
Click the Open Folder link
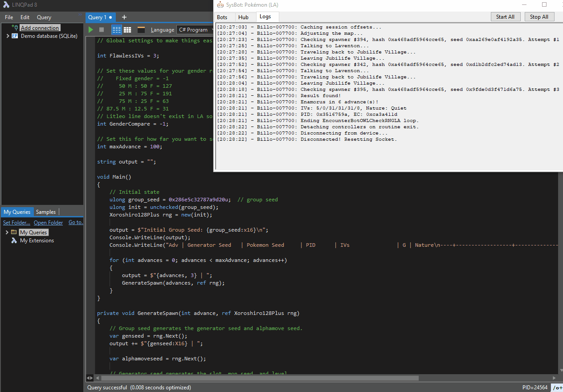coord(49,223)
